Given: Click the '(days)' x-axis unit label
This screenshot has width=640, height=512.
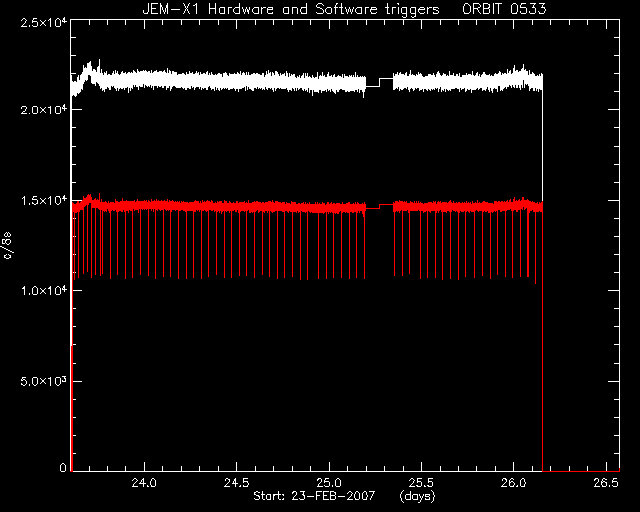Looking at the screenshot, I should click(x=417, y=496).
